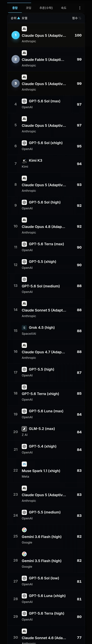The width and height of the screenshot is (92, 644).
Task: Open GPT-5.6 Terra (max) entry
Action: [x=46, y=247]
